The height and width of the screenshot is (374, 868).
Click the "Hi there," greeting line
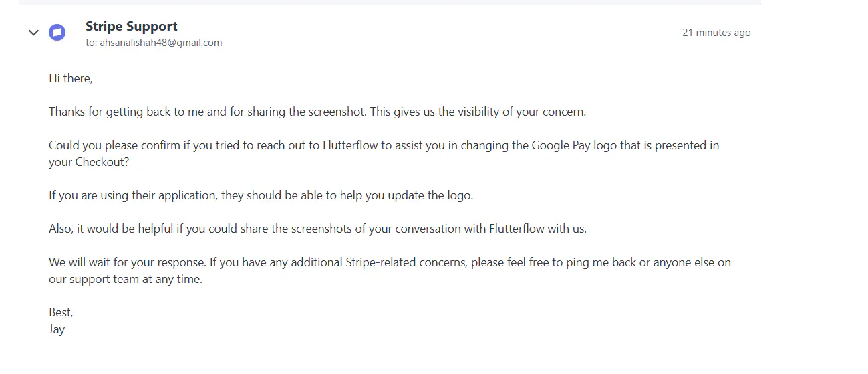[71, 78]
